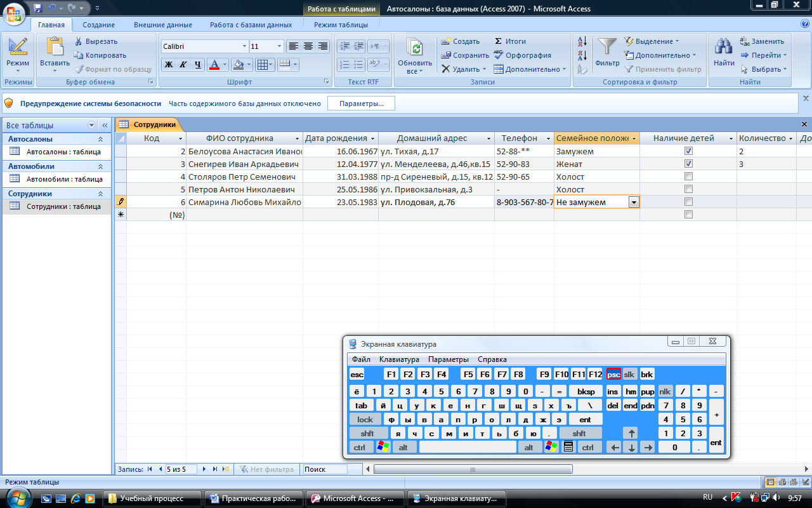Toggle slk key on screen keyboard
The width and height of the screenshot is (812, 508).
point(629,374)
